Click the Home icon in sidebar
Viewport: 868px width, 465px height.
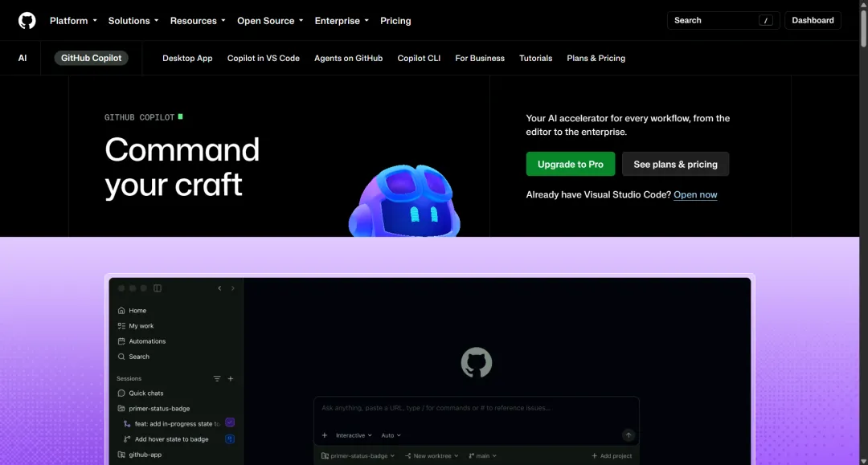(x=121, y=311)
